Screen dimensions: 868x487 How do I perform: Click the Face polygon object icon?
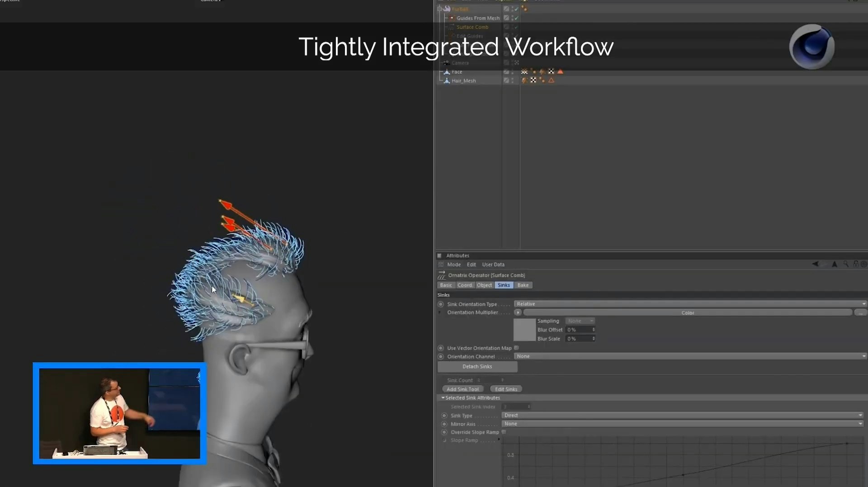447,72
